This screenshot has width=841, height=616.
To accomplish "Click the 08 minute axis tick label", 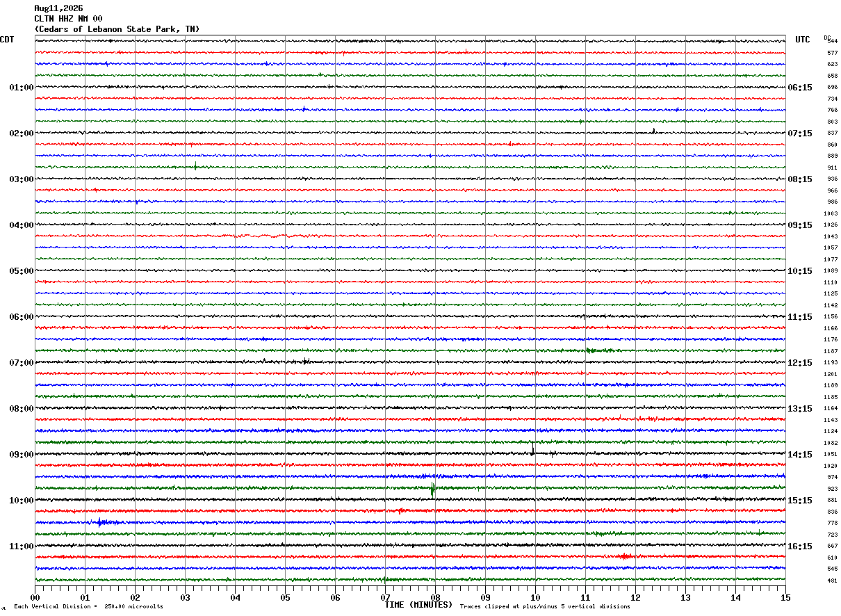I will click(435, 598).
